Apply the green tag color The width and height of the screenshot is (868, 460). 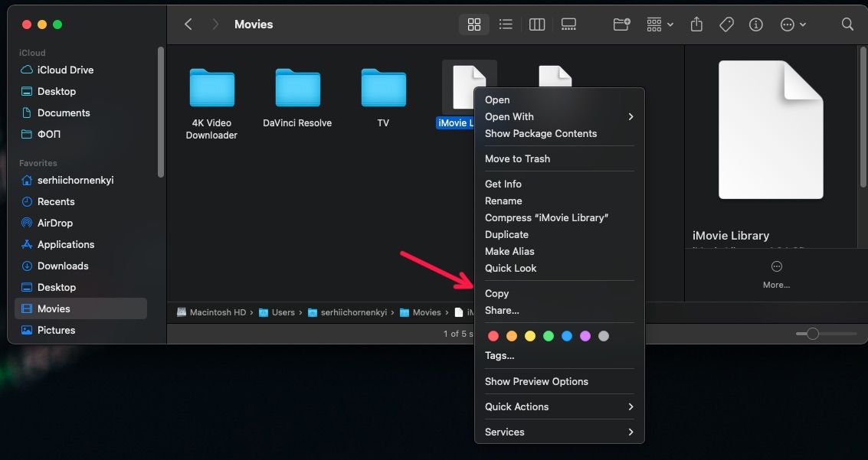tap(549, 336)
